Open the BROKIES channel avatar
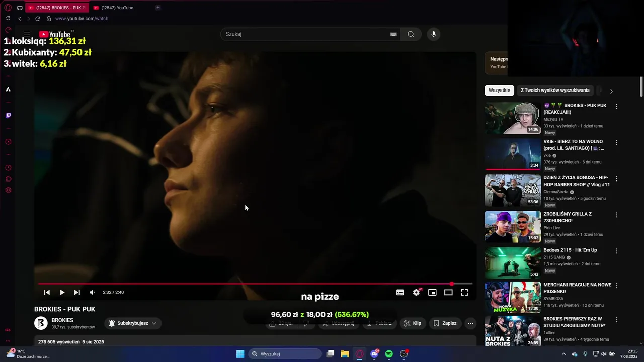The image size is (644, 362). pos(41,323)
